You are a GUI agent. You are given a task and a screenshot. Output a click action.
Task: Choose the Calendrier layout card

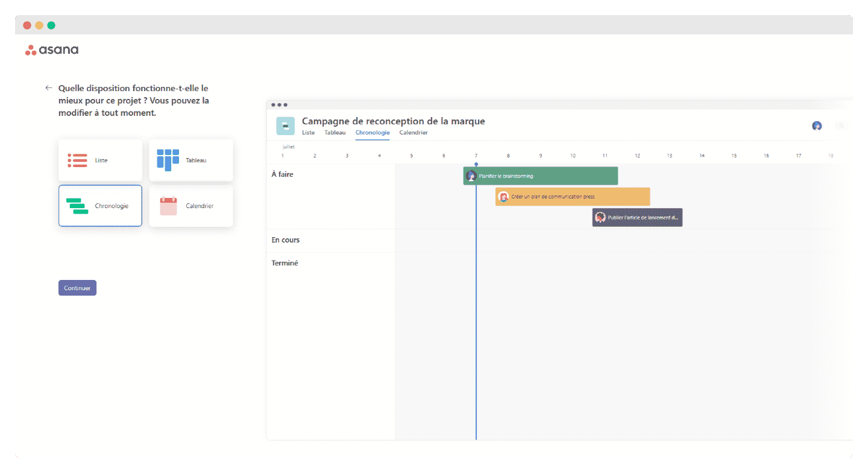pos(191,206)
